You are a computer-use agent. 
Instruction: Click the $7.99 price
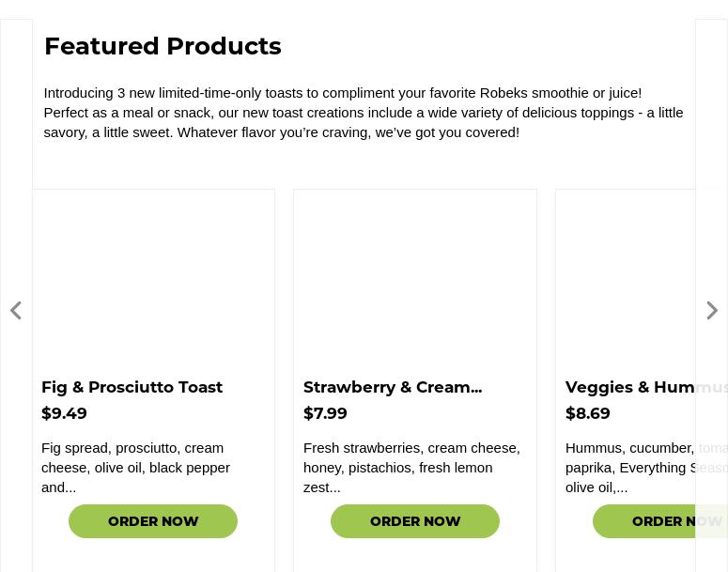(325, 413)
